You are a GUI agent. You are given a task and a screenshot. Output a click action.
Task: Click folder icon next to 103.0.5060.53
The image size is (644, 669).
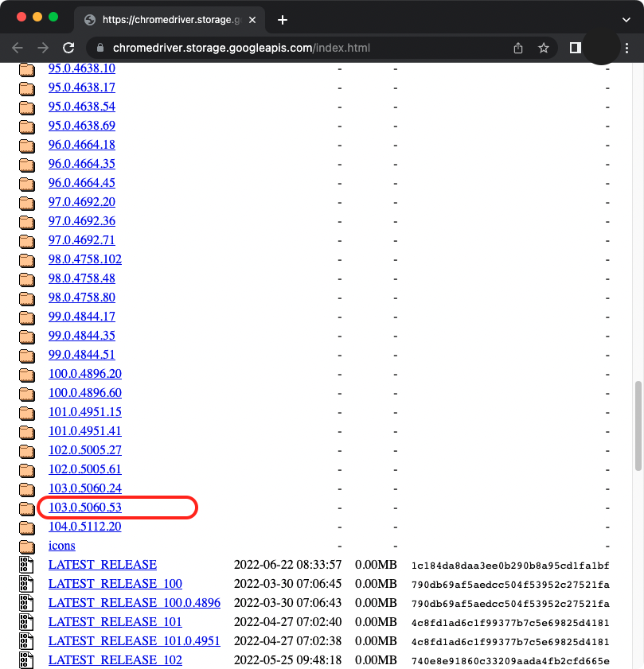tap(27, 508)
